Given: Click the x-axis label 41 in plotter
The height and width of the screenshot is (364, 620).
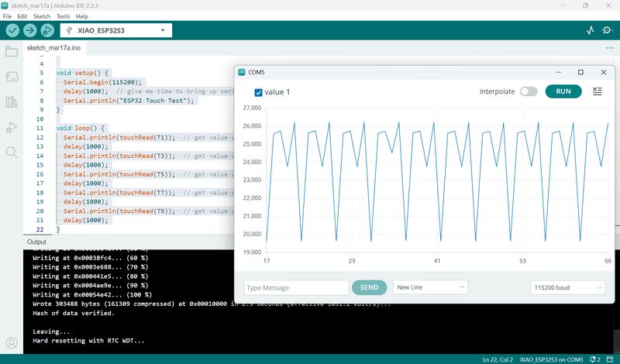Looking at the screenshot, I should pos(437,261).
